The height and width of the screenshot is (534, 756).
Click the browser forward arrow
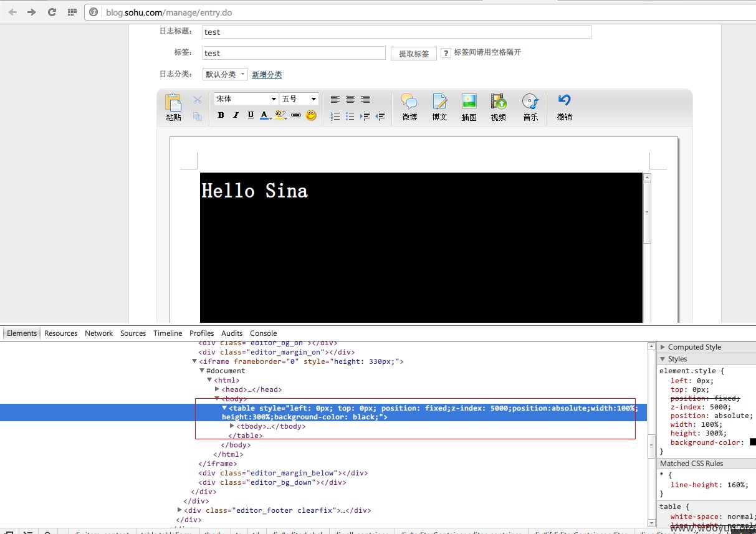coord(32,12)
